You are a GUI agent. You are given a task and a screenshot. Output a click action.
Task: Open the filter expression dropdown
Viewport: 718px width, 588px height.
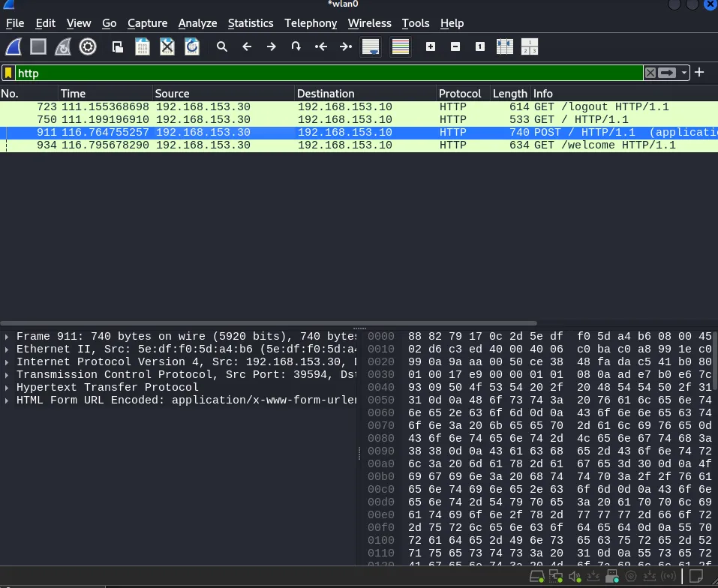click(683, 73)
